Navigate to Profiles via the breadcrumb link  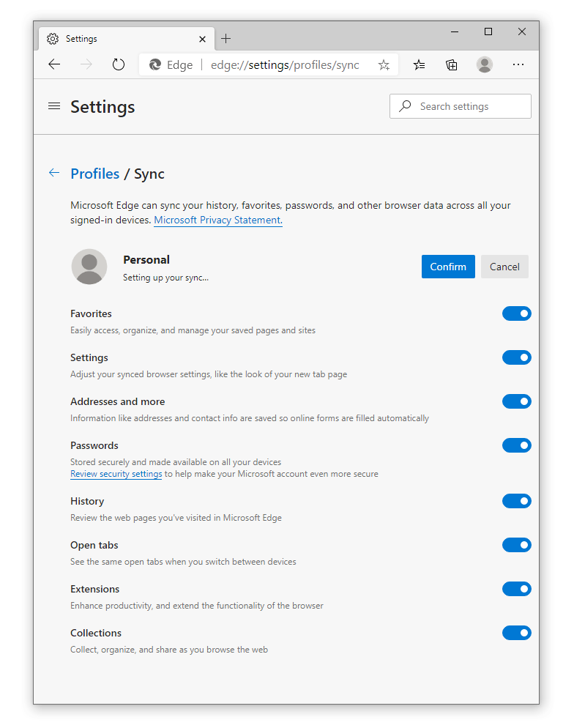[x=95, y=174]
